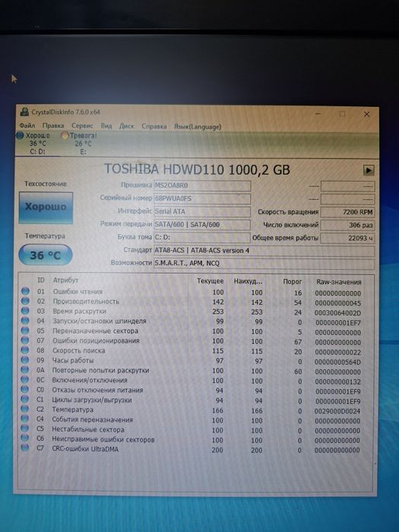Click raw value 0029000D0024
399x532 pixels.
click(337, 411)
